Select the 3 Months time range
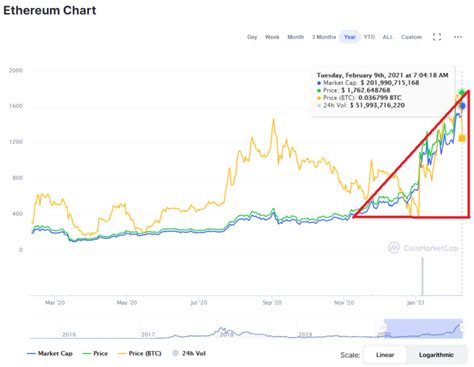Image resolution: width=474 pixels, height=367 pixels. pos(324,37)
